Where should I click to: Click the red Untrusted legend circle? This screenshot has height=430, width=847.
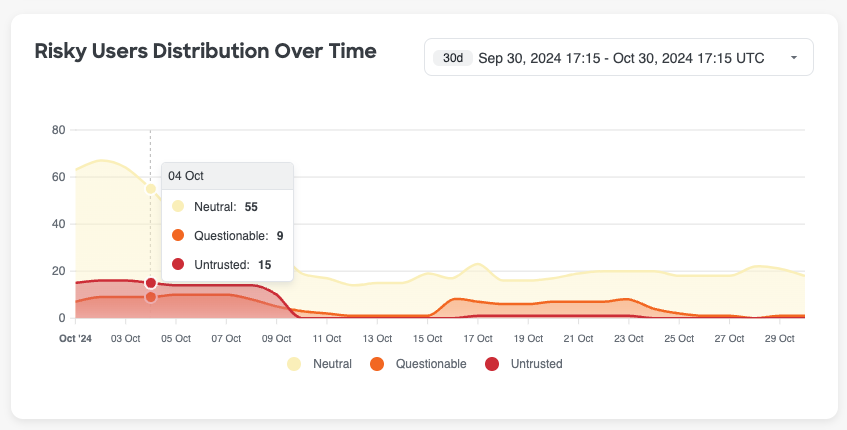492,364
